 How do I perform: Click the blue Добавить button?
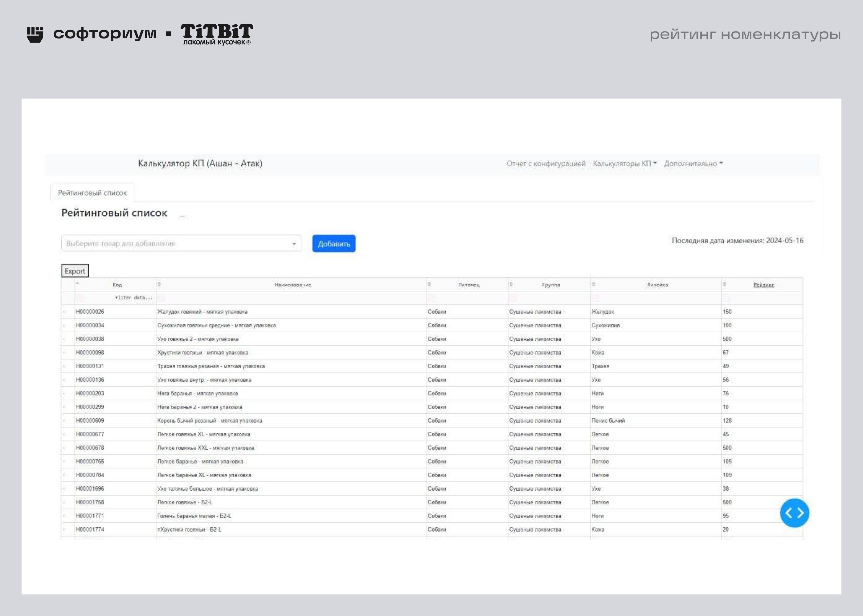point(333,244)
